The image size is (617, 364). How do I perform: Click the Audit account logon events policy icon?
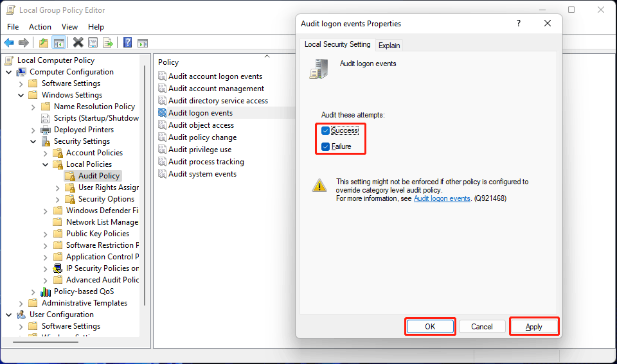[162, 76]
